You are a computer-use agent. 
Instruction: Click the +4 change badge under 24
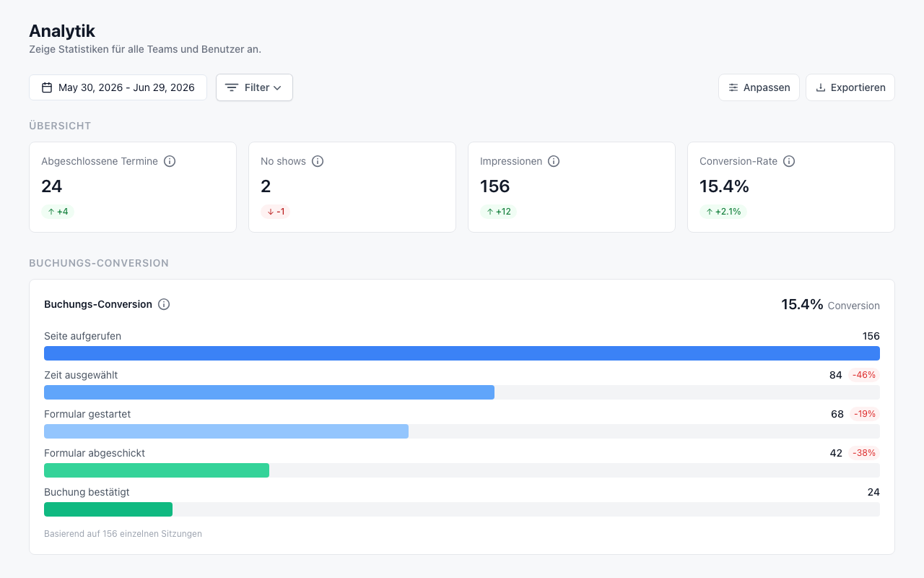tap(58, 212)
